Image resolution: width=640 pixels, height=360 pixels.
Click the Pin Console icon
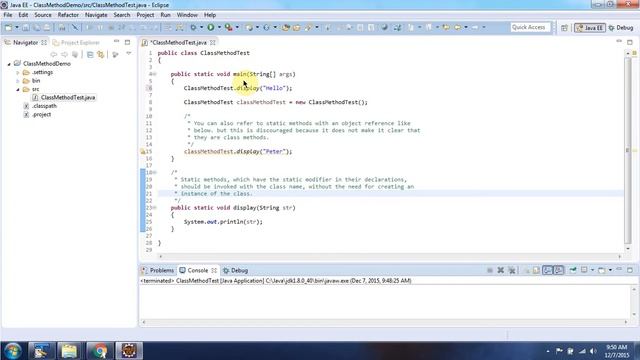(x=573, y=270)
